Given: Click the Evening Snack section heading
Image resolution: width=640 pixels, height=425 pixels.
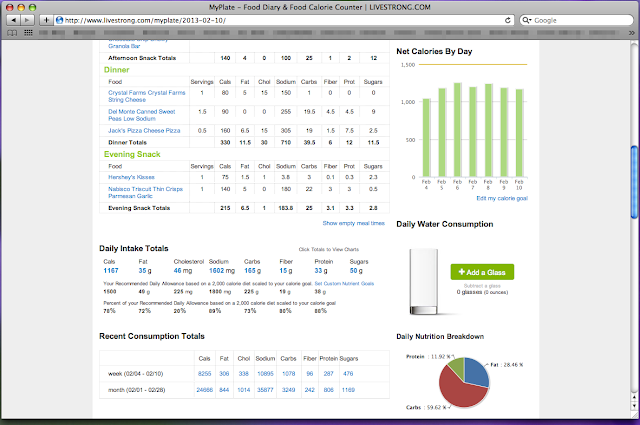Looking at the screenshot, I should pyautogui.click(x=132, y=154).
